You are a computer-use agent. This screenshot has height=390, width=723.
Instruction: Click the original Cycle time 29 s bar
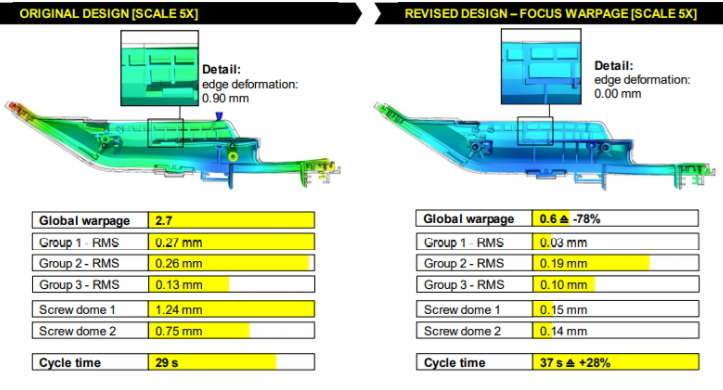point(212,362)
